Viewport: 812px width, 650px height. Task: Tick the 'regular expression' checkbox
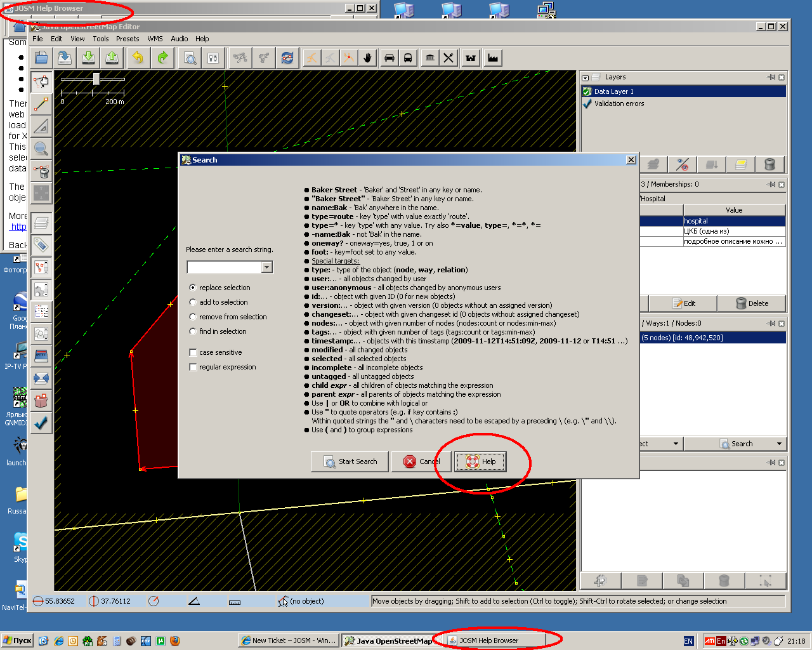(x=193, y=367)
